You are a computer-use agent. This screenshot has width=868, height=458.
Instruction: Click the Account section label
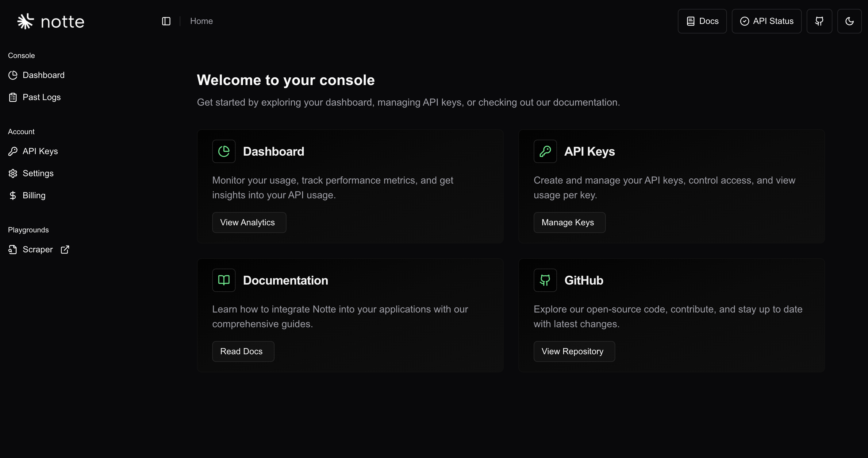(21, 132)
